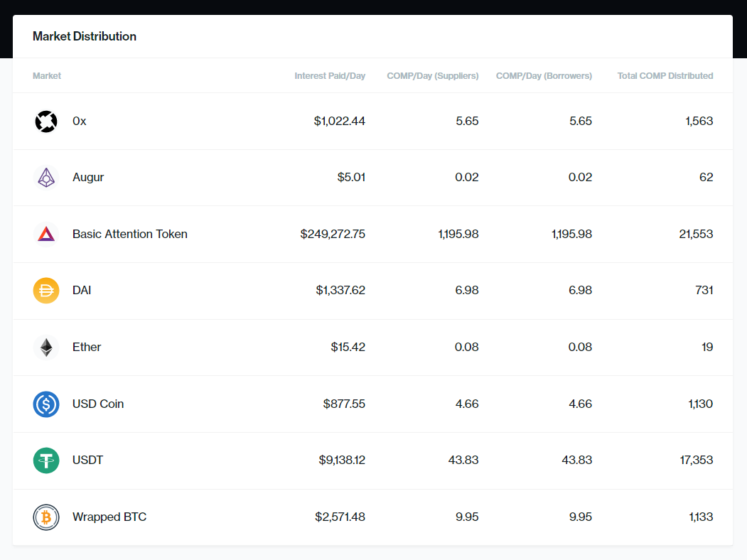Image resolution: width=747 pixels, height=560 pixels.
Task: Click Augur borrowers COMP/Day value 0.02
Action: coord(580,177)
